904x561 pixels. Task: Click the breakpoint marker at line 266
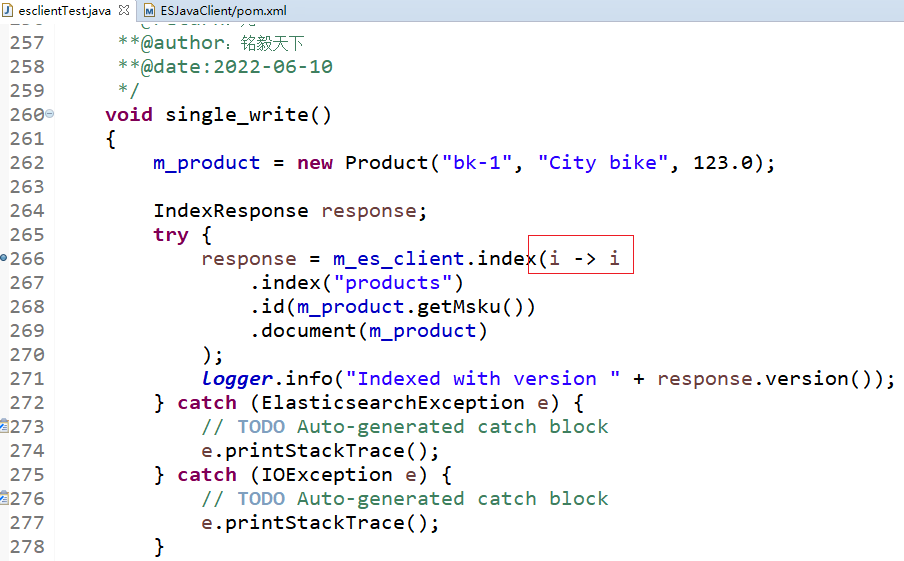3,258
